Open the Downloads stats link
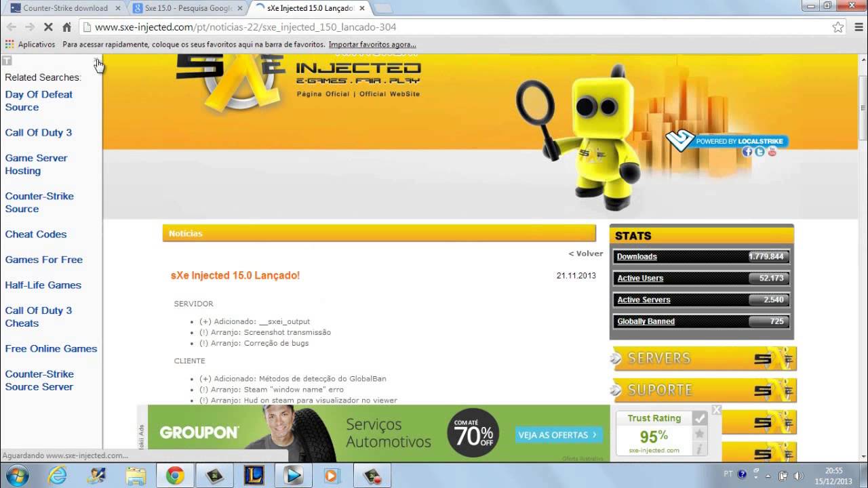 click(637, 257)
